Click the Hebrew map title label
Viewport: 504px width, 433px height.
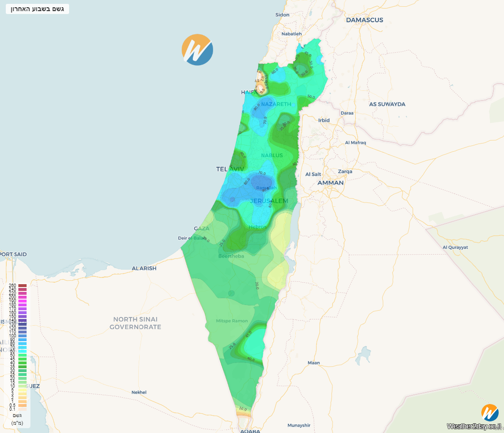tap(37, 9)
